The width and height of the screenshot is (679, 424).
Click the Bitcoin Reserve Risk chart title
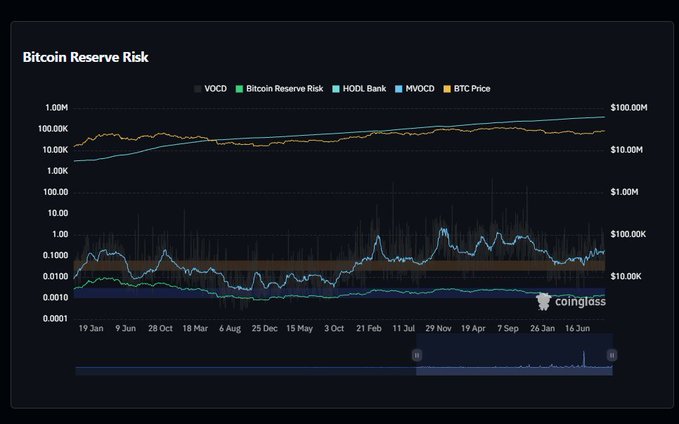coord(85,57)
